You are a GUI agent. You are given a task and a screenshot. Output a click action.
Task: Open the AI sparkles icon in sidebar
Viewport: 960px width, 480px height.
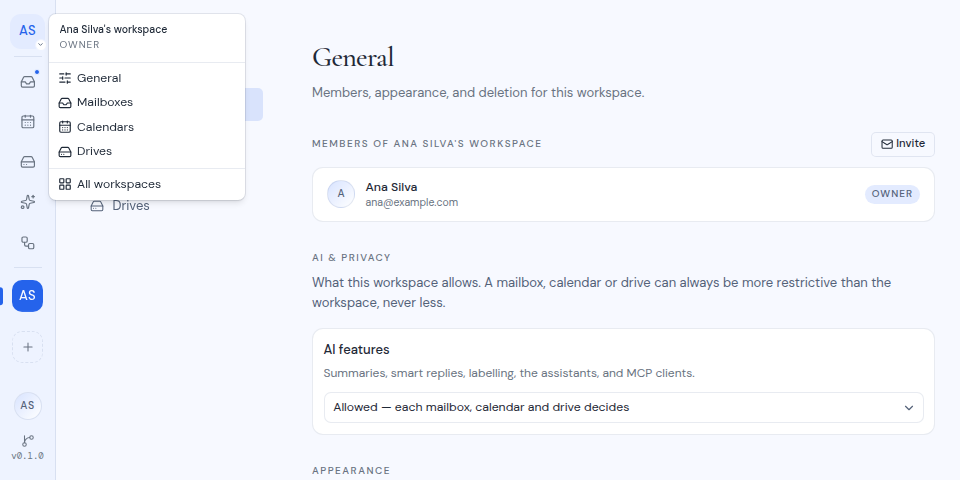pos(28,202)
